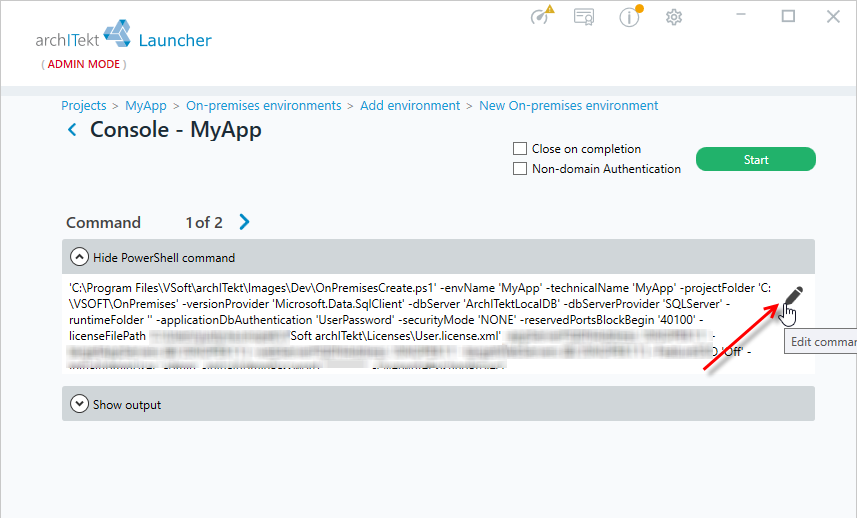Expand the Show output section
This screenshot has height=518, width=857.
click(x=438, y=404)
